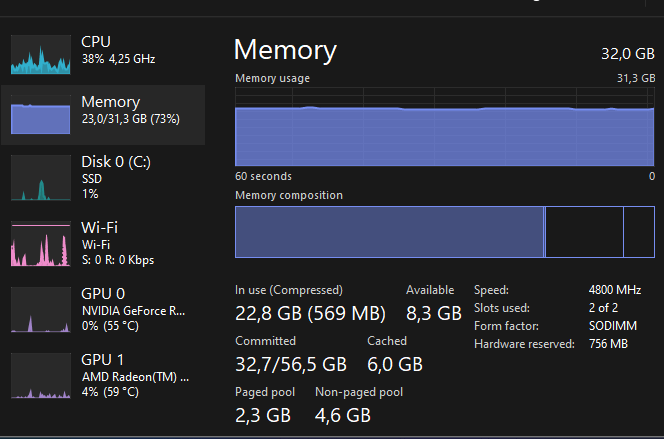Select the GPU 0 NVIDIA graph thumbnail
The image size is (664, 439).
point(41,309)
